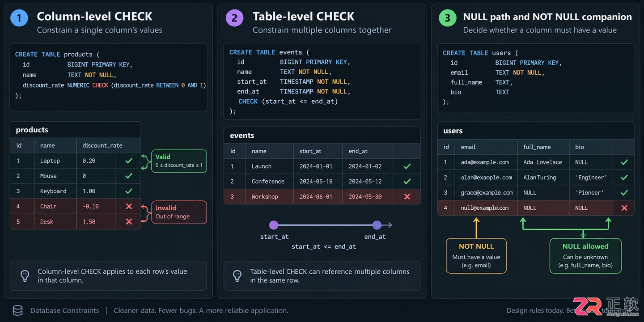Click the end_at timeline end dot
Viewport: 644px width, 322px height.
[377, 225]
